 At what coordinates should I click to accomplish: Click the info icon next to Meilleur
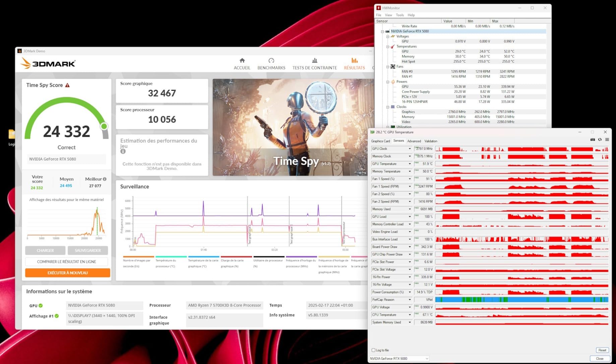coord(105,179)
